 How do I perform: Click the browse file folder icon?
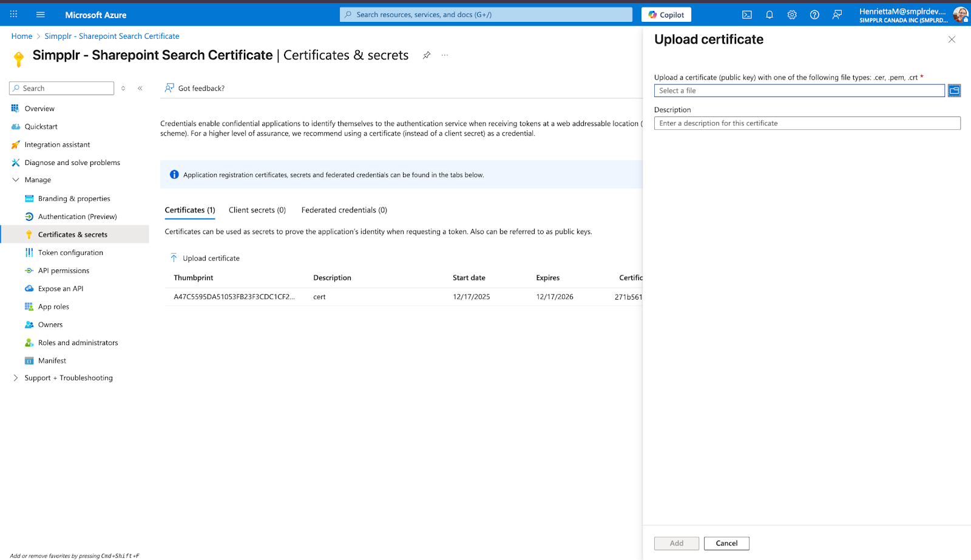pos(954,90)
